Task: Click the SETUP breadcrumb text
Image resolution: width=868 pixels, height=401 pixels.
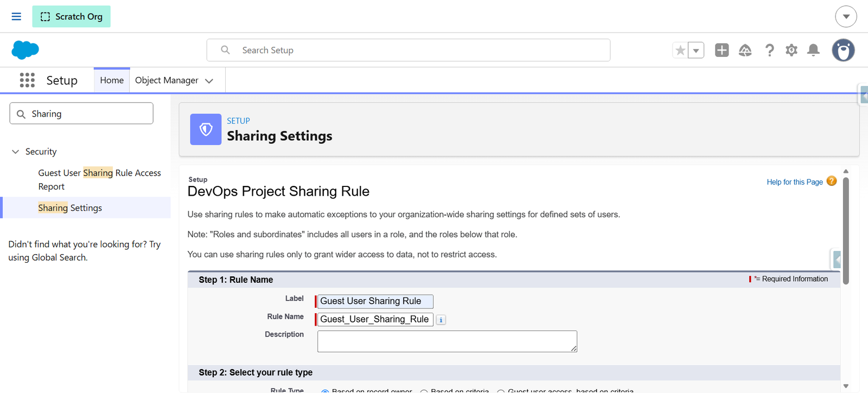Action: click(x=238, y=121)
